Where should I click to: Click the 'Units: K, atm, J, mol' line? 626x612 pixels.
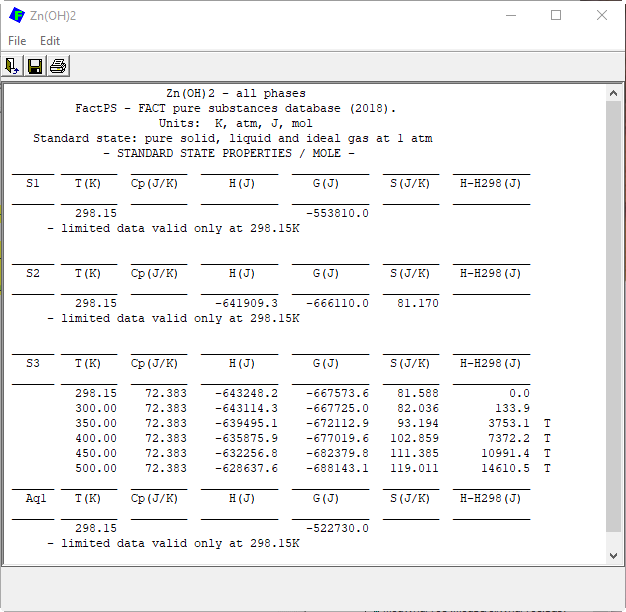(x=236, y=123)
